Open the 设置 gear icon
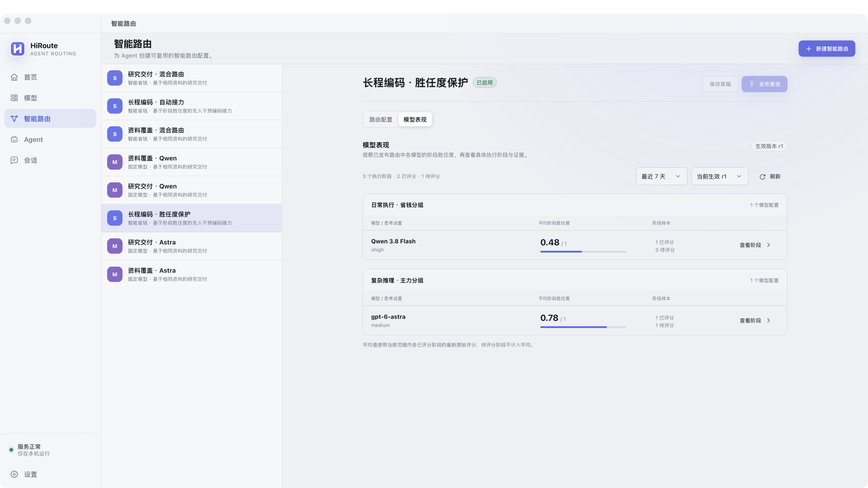 [x=14, y=474]
